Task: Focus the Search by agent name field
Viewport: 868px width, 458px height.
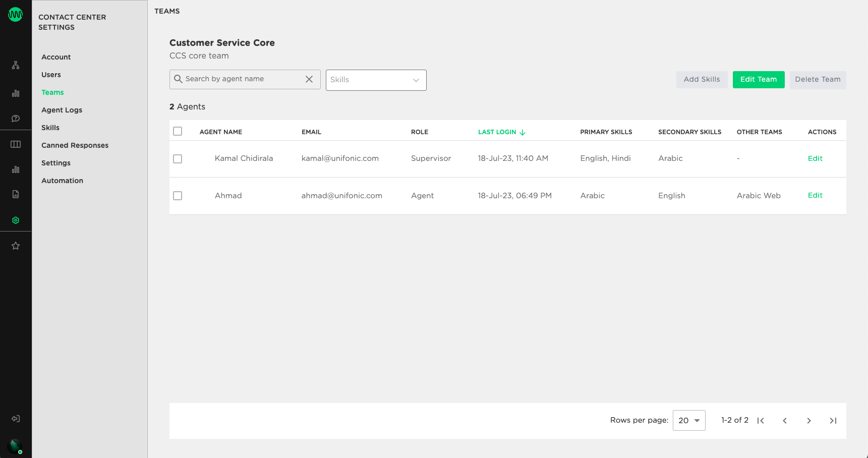Action: tap(245, 79)
